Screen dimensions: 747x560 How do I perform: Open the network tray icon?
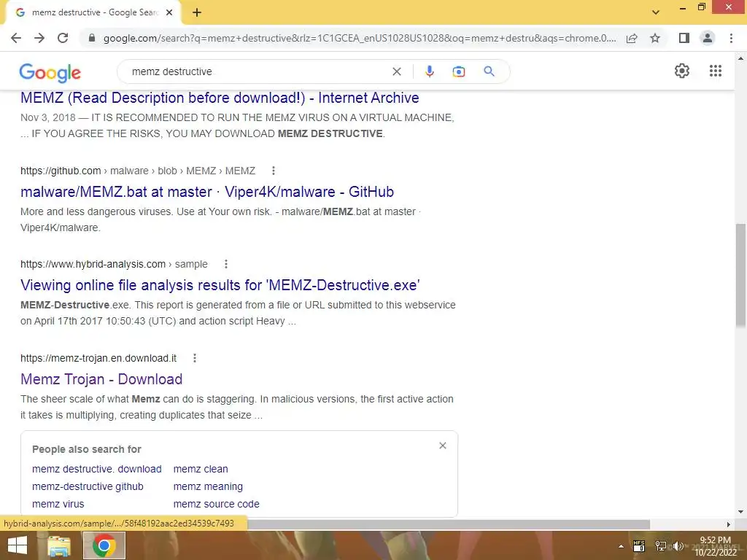click(x=661, y=546)
